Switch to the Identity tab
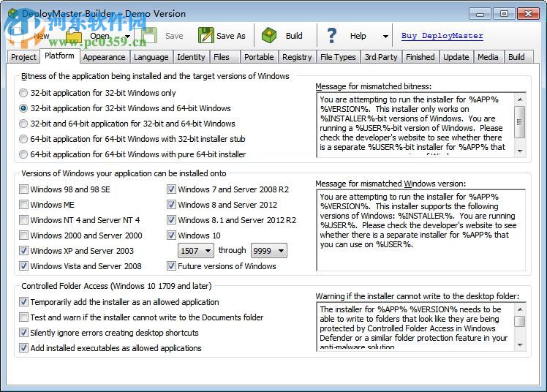The image size is (547, 392). [x=191, y=57]
